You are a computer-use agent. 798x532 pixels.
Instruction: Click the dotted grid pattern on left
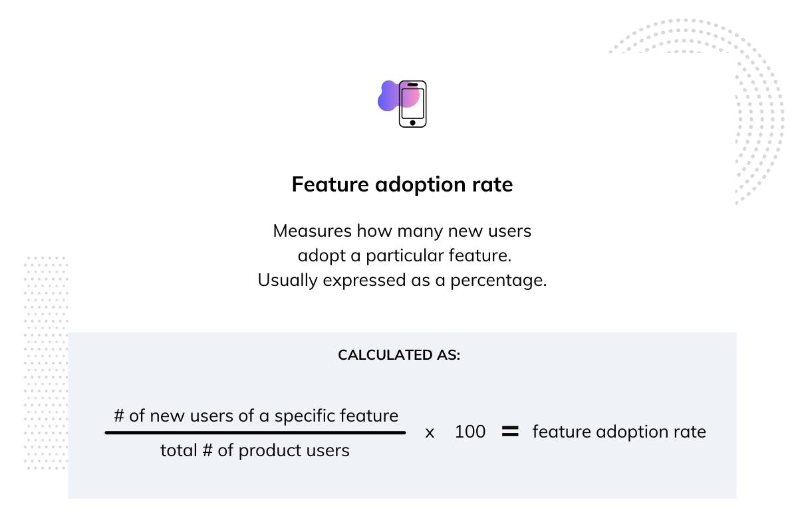click(45, 362)
